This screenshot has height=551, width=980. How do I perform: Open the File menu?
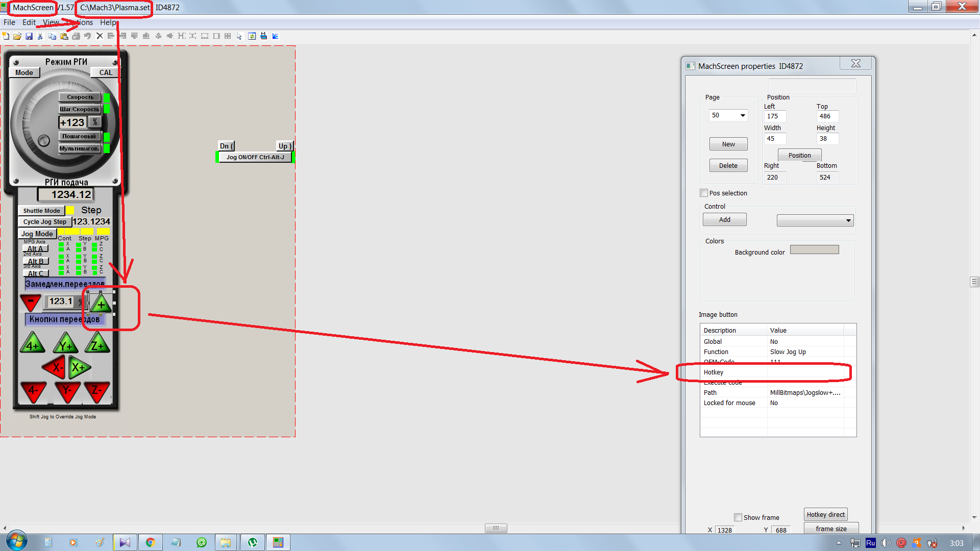(9, 22)
